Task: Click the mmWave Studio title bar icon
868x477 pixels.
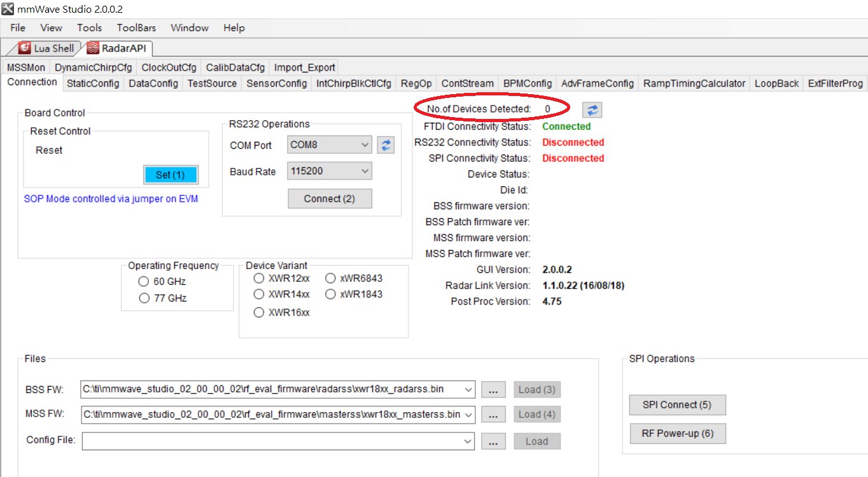Action: [8, 9]
